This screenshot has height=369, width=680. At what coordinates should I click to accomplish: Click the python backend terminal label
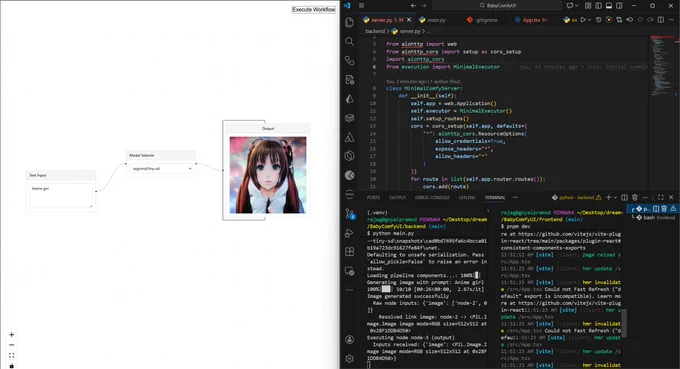tap(576, 198)
